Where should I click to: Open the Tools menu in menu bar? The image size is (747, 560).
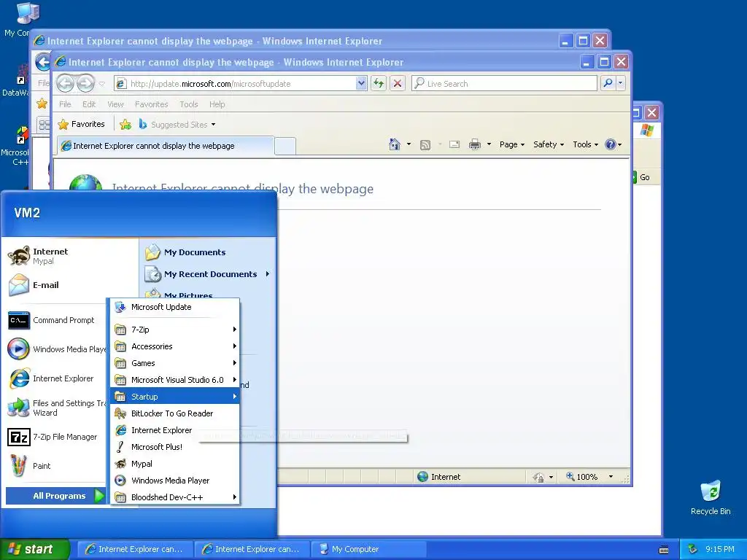click(189, 104)
